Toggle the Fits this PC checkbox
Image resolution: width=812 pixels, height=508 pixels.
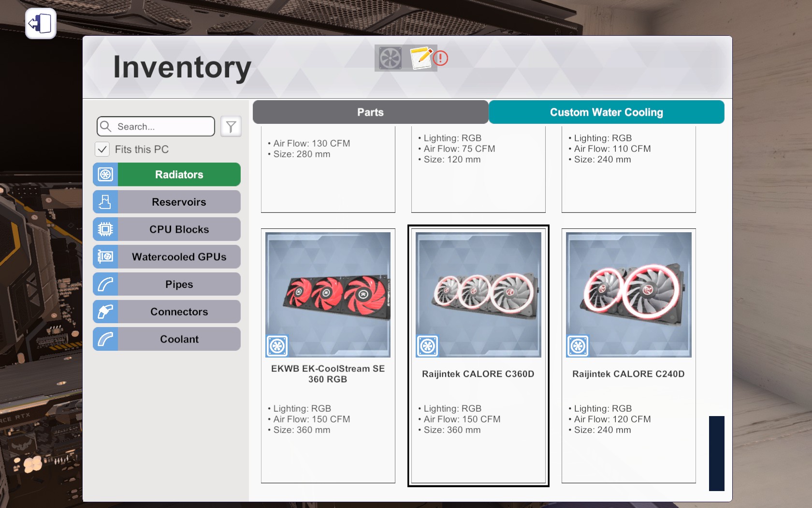coord(102,149)
